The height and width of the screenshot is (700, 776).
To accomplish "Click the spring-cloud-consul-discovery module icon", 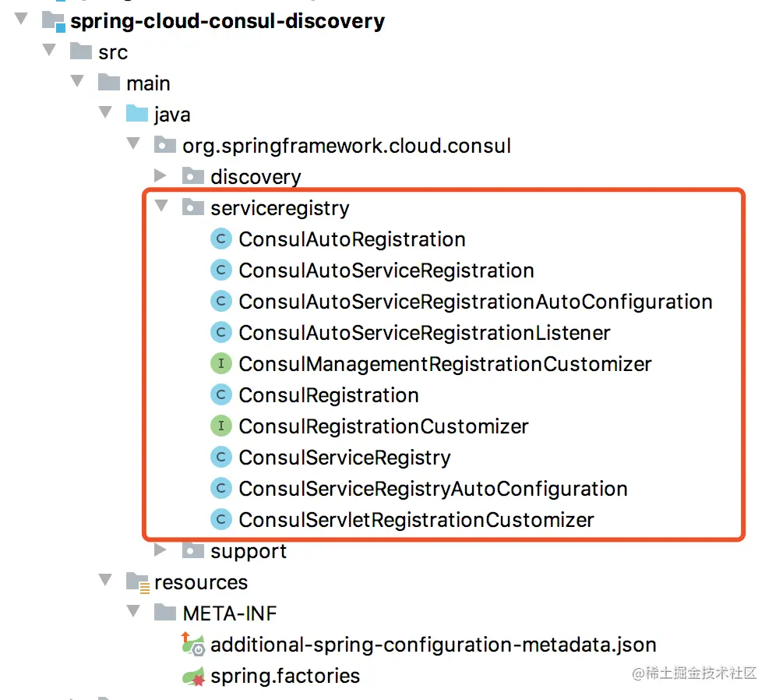I will [53, 21].
